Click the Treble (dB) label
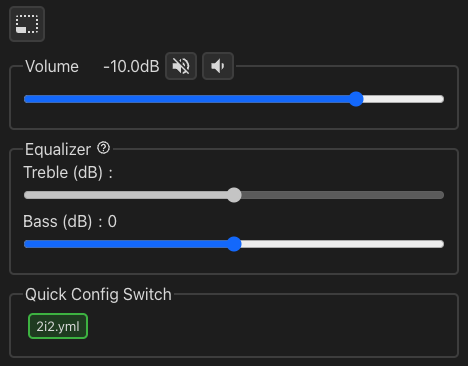The image size is (468, 366). 68,173
